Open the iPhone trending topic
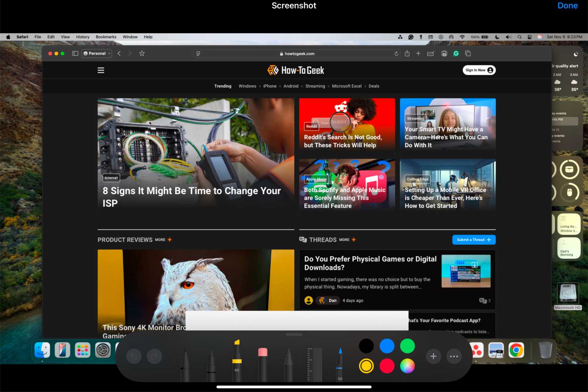588x392 pixels. coord(270,86)
